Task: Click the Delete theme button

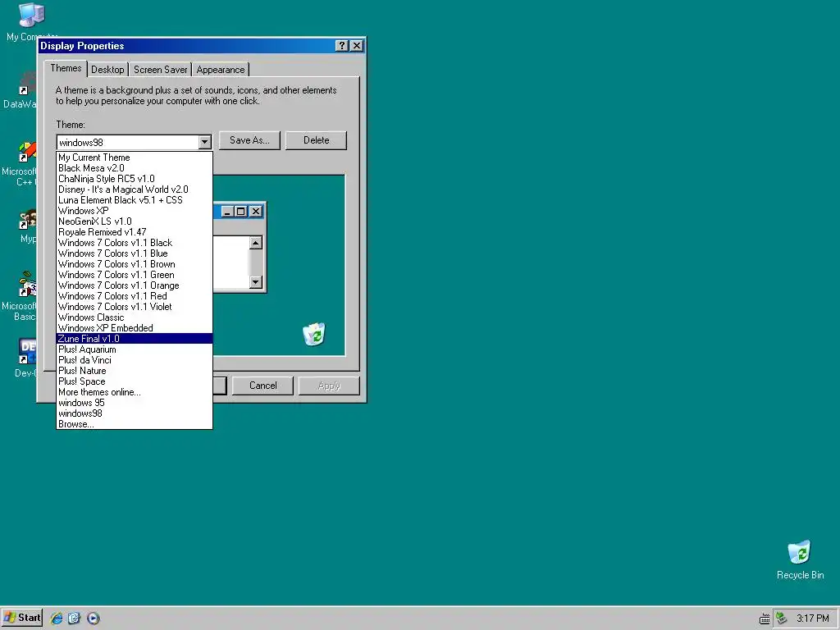Action: (316, 140)
